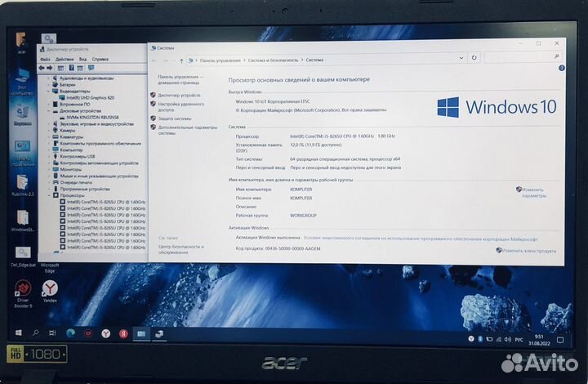Image resolution: width=588 pixels, height=384 pixels.
Task: Select Встроенное ПО tree item
Action: tap(74, 105)
